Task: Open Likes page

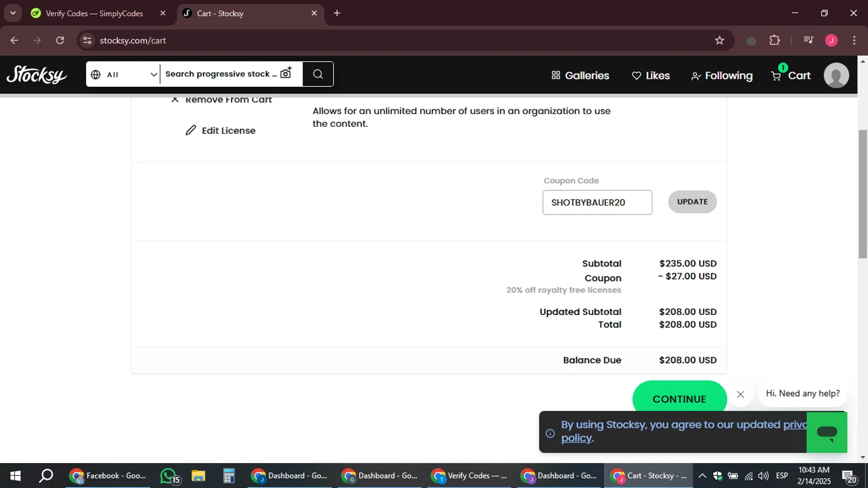Action: [x=650, y=75]
